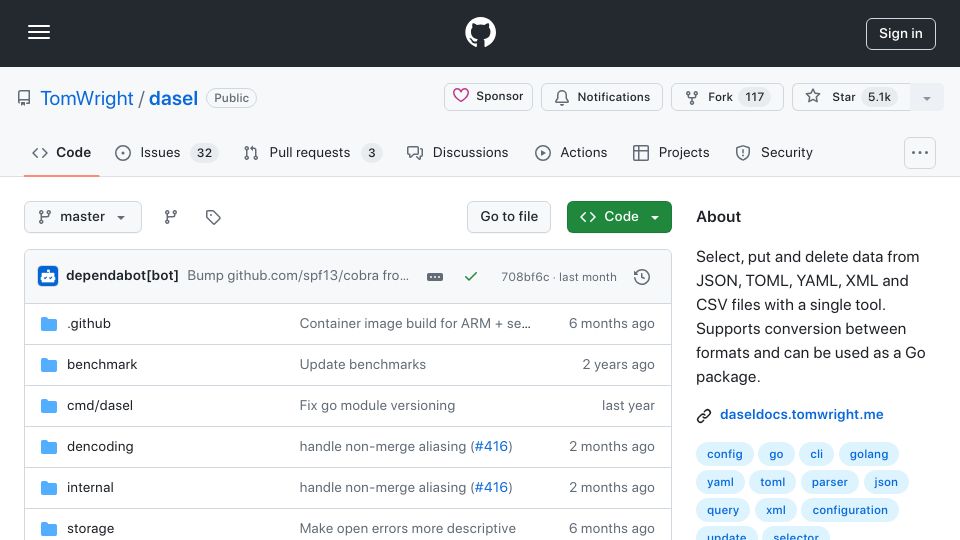Open 'Container image build for ARM' commit
This screenshot has height=540, width=960.
(415, 323)
